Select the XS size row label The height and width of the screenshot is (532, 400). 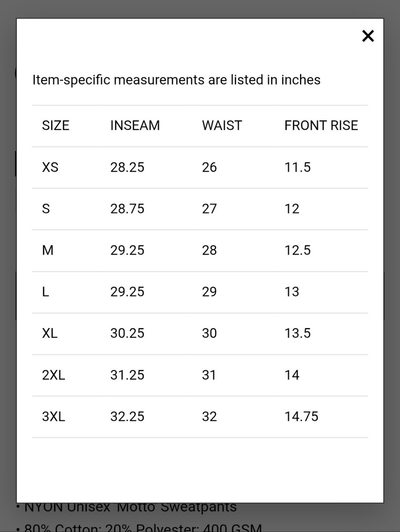tap(50, 167)
